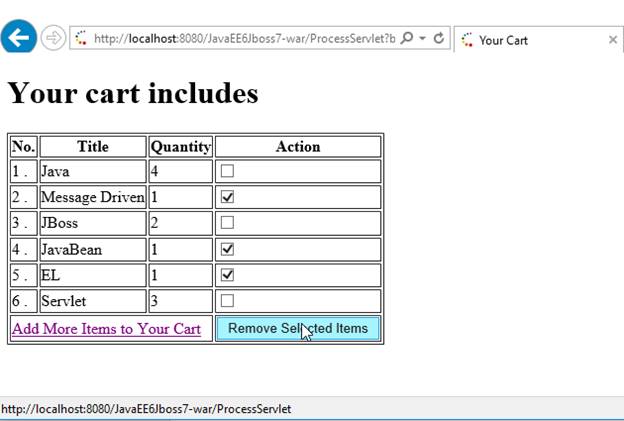Click the Title column header
This screenshot has width=624, height=421.
coord(93,146)
